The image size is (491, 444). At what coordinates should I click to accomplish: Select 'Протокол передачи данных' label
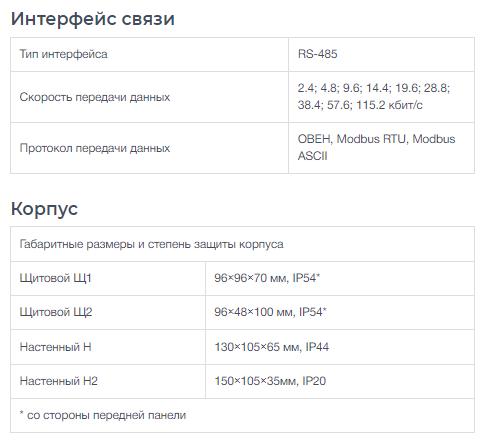coord(95,148)
